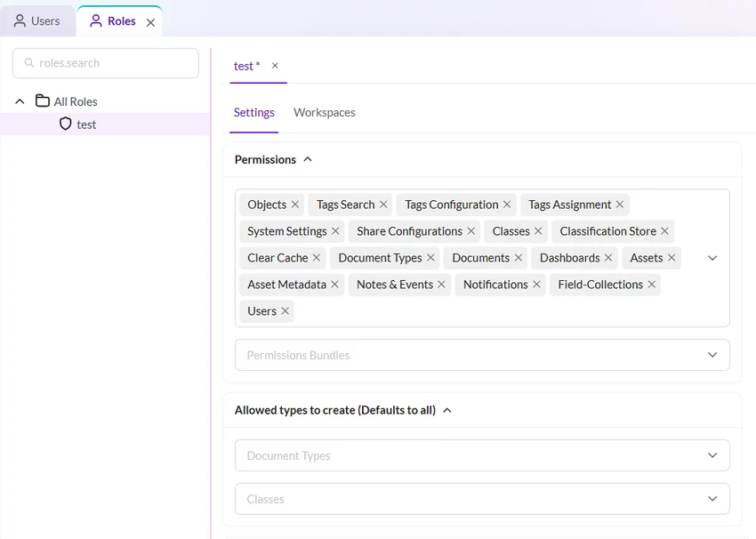Remove the Field-Collections permission tag
This screenshot has height=539, width=756.
651,285
